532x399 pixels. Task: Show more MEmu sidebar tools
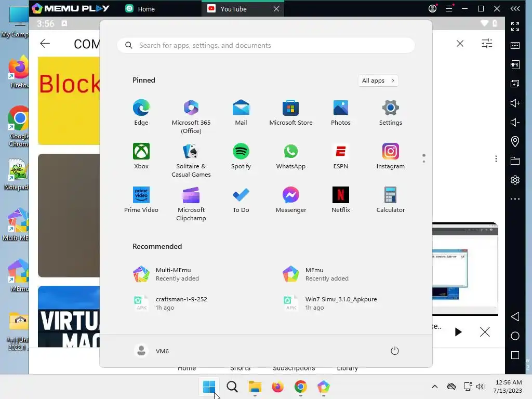[515, 199]
